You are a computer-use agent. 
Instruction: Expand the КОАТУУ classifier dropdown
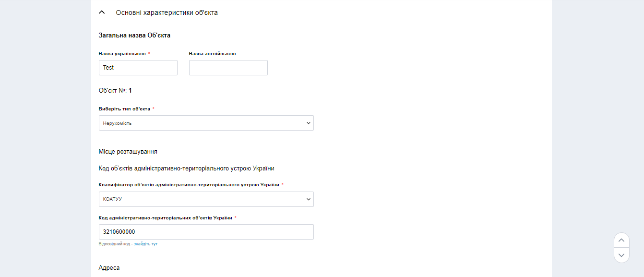pyautogui.click(x=206, y=199)
